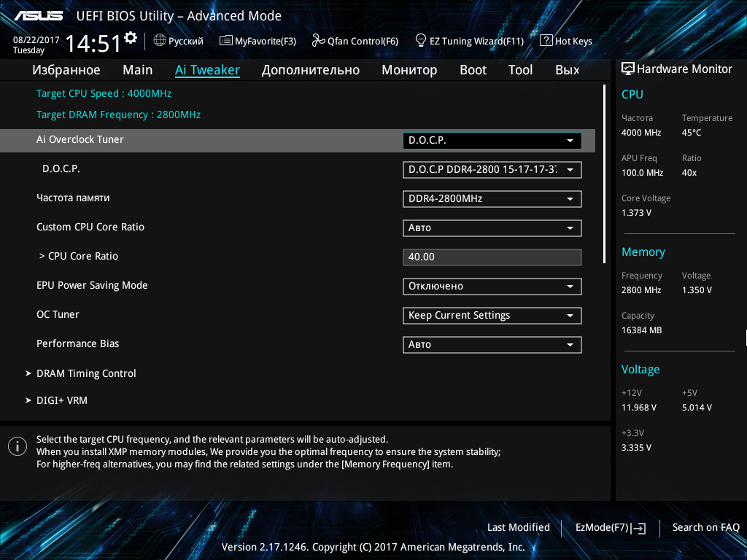Click the +5V reading 5.014 V
This screenshot has height=560, width=747.
[x=697, y=407]
